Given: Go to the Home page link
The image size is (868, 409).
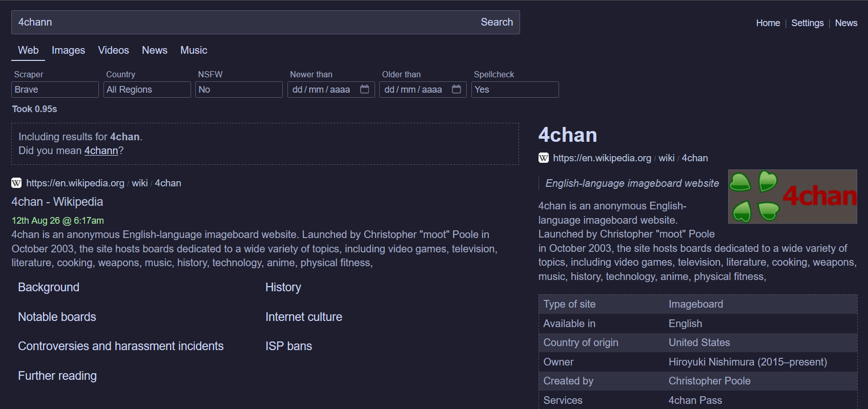Looking at the screenshot, I should tap(768, 23).
